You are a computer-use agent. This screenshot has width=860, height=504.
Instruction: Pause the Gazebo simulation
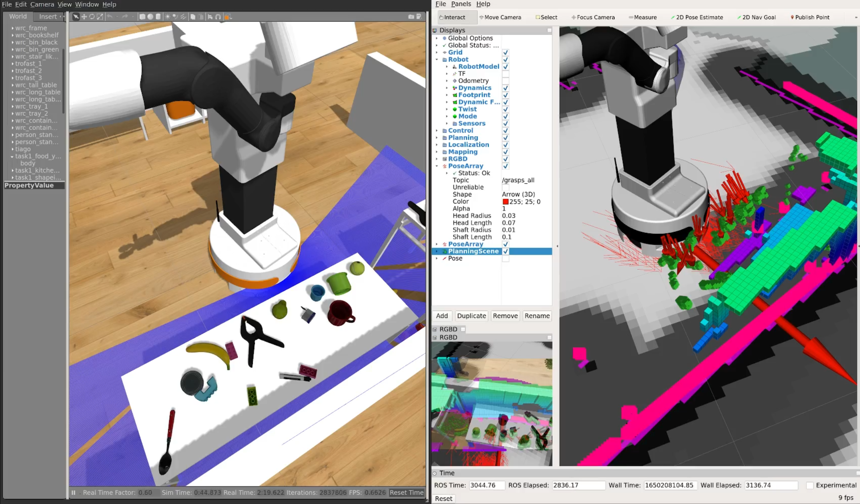coord(73,492)
